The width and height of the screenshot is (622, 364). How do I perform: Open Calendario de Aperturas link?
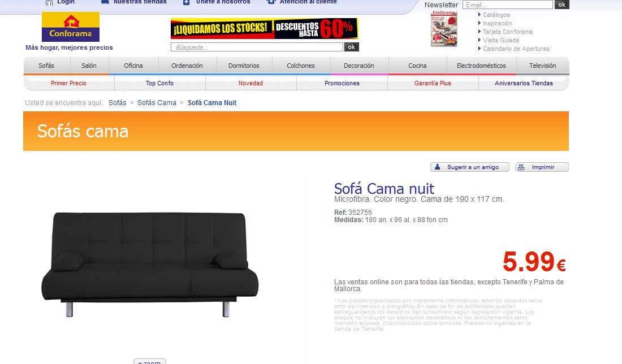click(513, 49)
